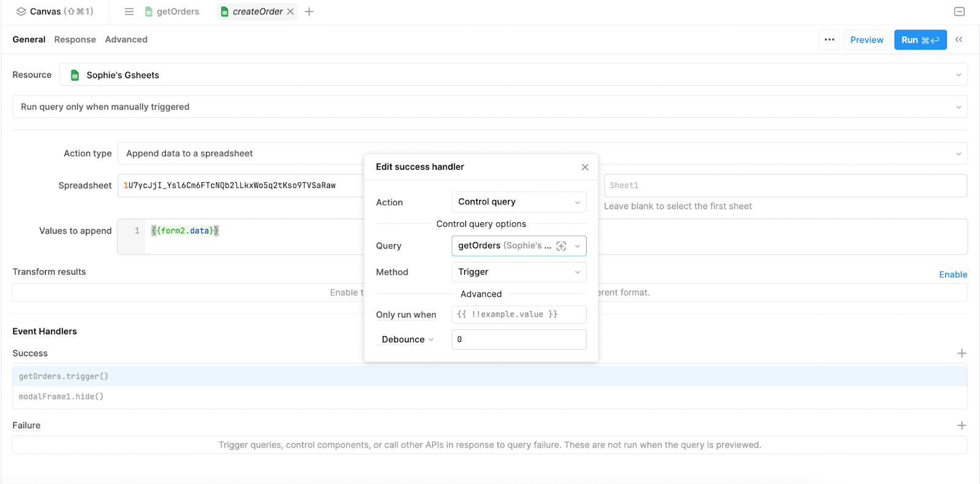Viewport: 980px width, 484px height.
Task: Open the Advanced tab
Action: coord(126,39)
